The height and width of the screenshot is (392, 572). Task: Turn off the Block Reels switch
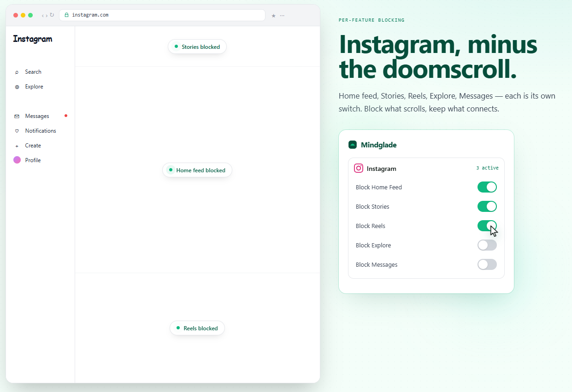[487, 226]
